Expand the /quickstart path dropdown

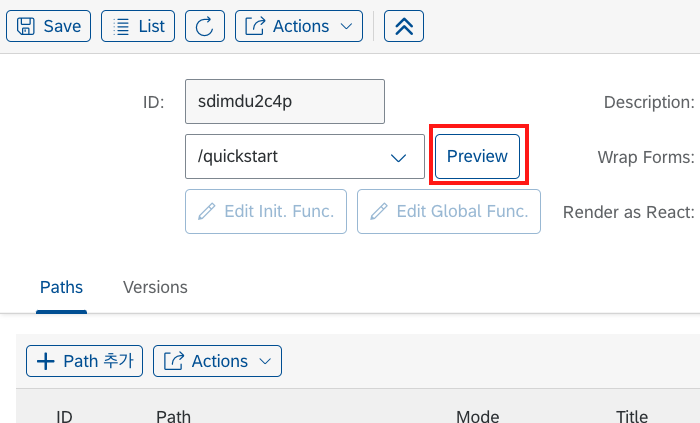pyautogui.click(x=398, y=157)
